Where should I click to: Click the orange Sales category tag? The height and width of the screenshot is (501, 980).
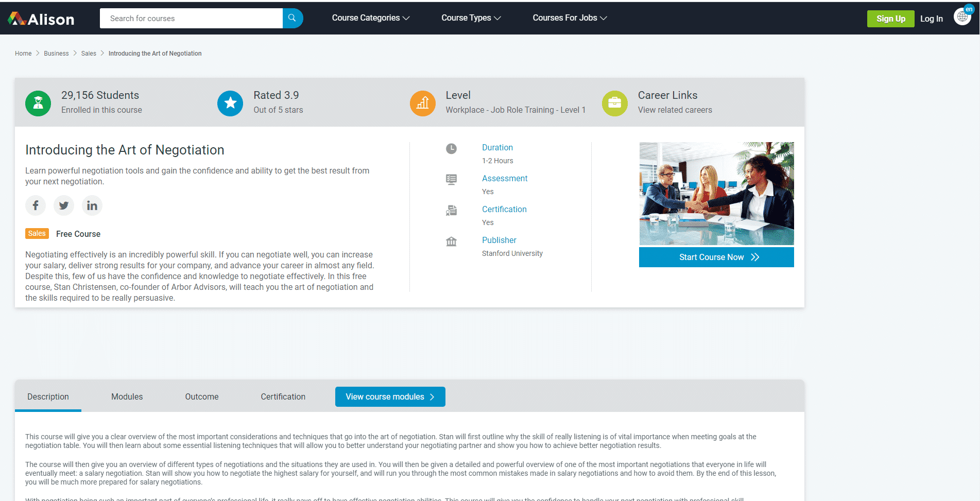[37, 233]
